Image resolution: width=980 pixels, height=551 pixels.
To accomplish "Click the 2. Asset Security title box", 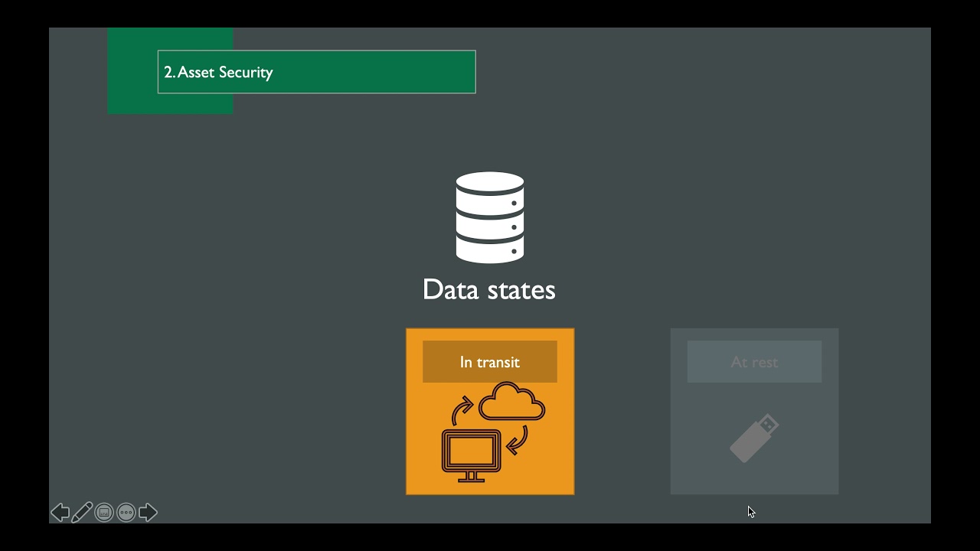I will pyautogui.click(x=317, y=72).
